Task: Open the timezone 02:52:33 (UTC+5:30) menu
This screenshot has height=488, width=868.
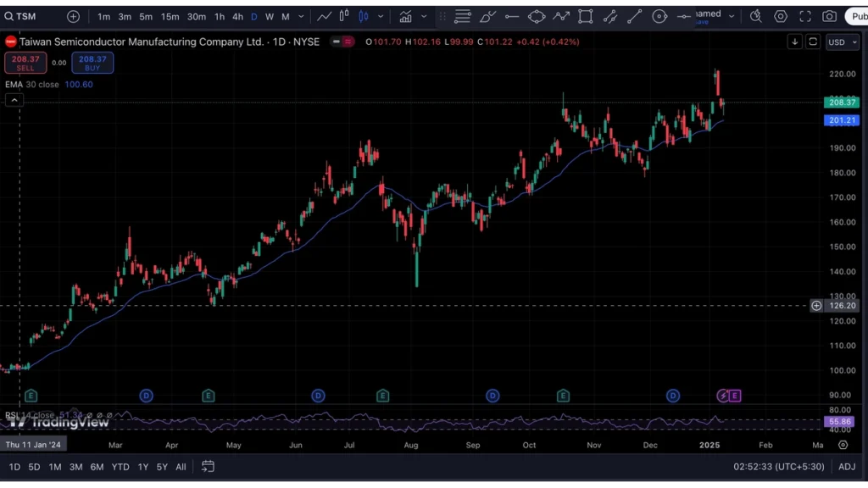Action: tap(778, 467)
